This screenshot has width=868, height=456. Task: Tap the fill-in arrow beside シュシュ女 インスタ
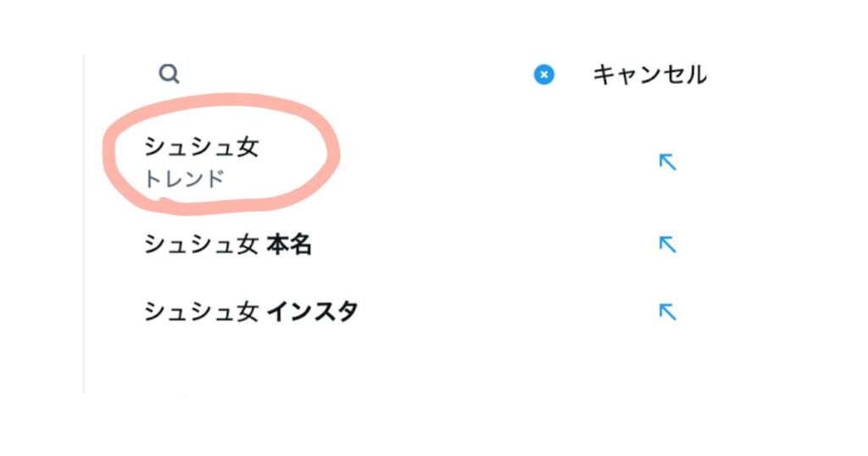coord(668,312)
